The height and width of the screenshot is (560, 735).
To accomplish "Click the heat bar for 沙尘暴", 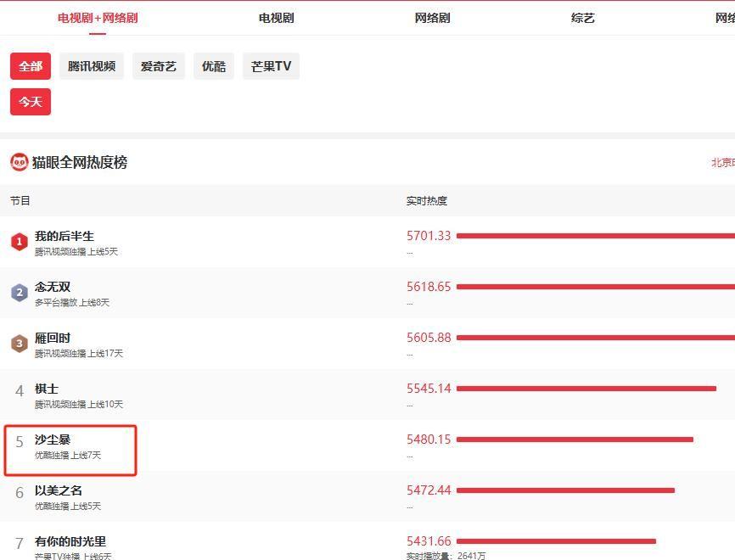I will click(x=575, y=440).
